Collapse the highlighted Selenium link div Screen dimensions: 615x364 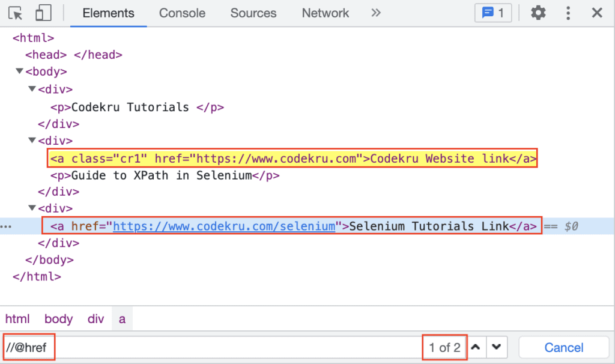(x=31, y=208)
